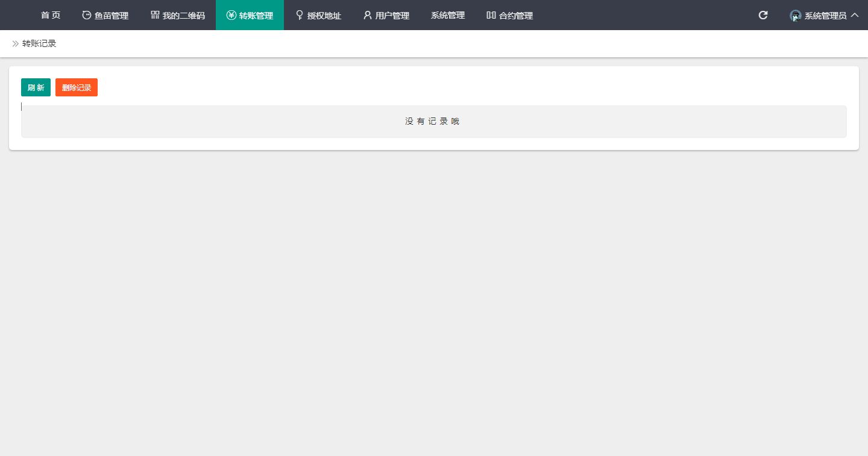Click the contract brackets icon beside 合约管理
This screenshot has height=456, width=868.
491,14
